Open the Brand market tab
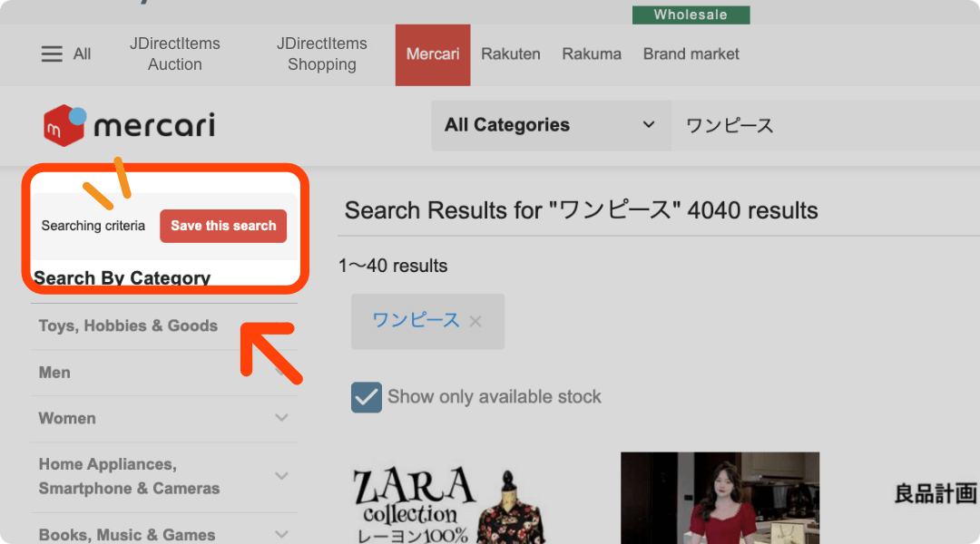 691,54
